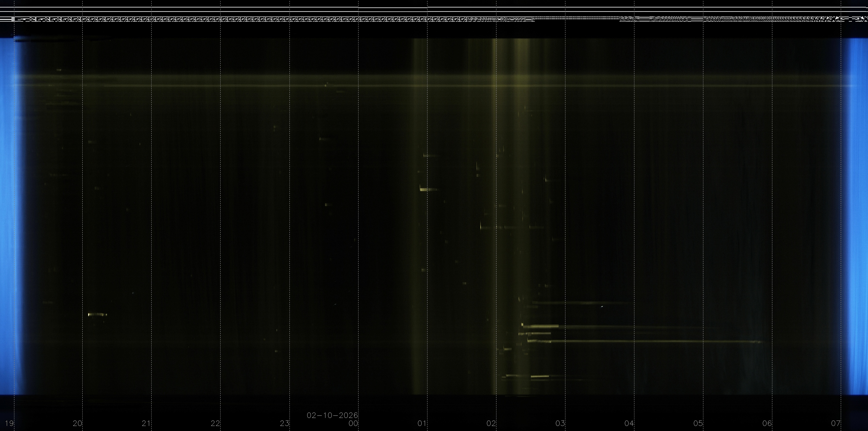The height and width of the screenshot is (431, 868).
Task: Click the 19 hour label
Action: [9, 423]
